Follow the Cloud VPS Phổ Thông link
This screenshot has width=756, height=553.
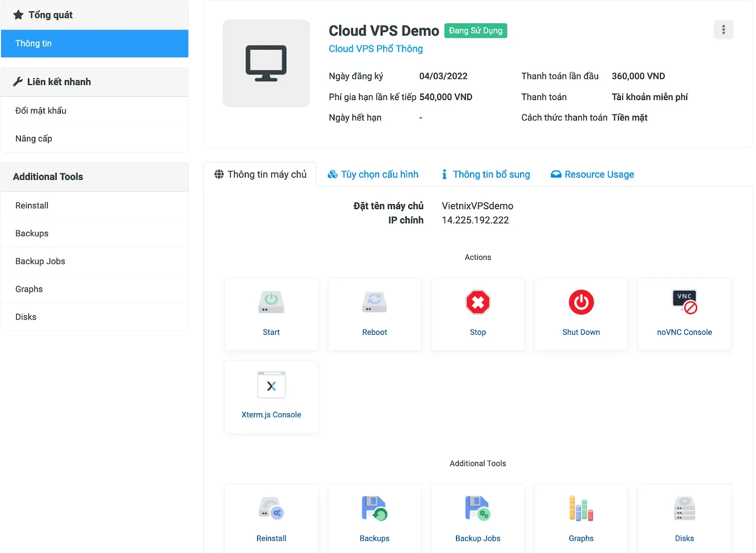pos(376,49)
